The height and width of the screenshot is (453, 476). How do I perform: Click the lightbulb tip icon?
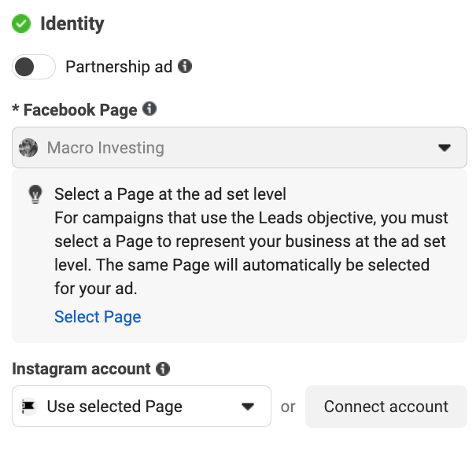35,195
